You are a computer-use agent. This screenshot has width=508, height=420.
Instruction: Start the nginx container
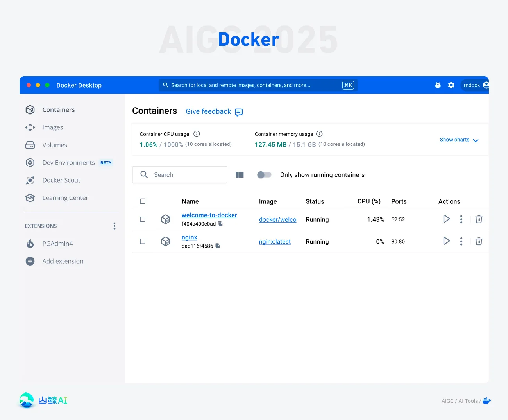point(446,241)
